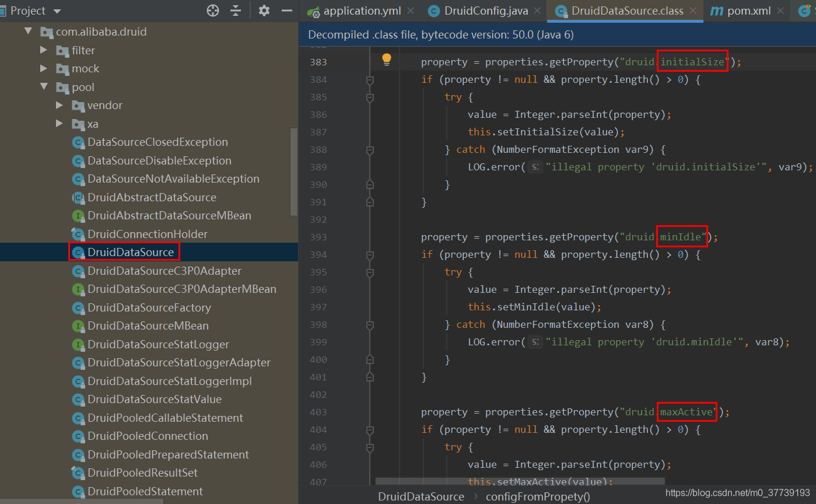Open the Project view dropdown
Image resolution: width=816 pixels, height=504 pixels.
coord(57,11)
